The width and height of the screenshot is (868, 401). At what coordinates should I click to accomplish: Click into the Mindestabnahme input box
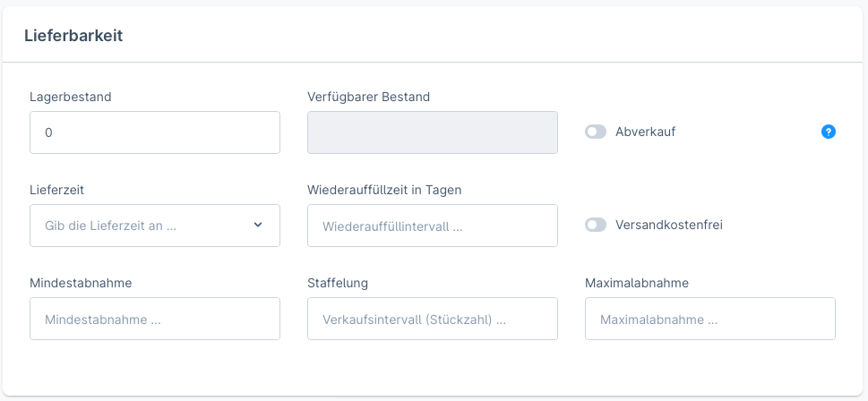click(154, 319)
